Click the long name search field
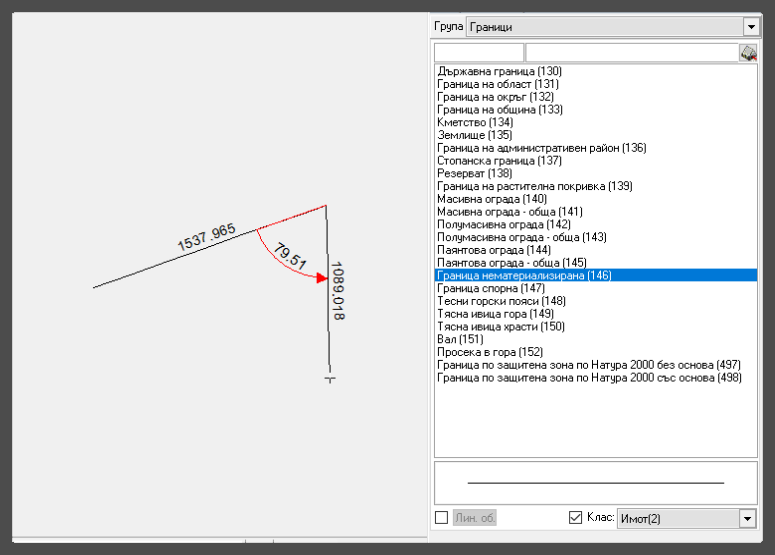 [x=630, y=53]
